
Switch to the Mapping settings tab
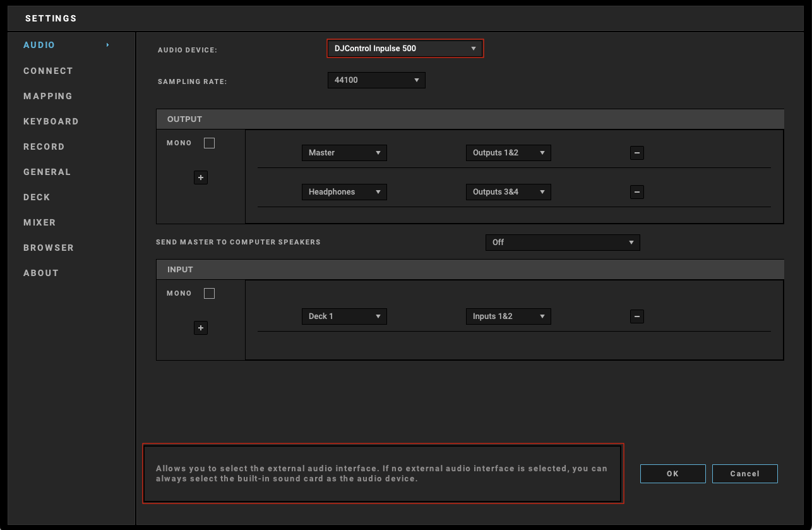tap(48, 96)
